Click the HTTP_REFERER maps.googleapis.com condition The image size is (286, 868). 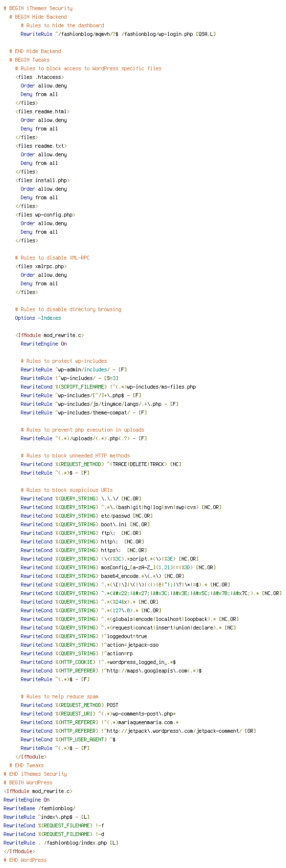point(111,671)
